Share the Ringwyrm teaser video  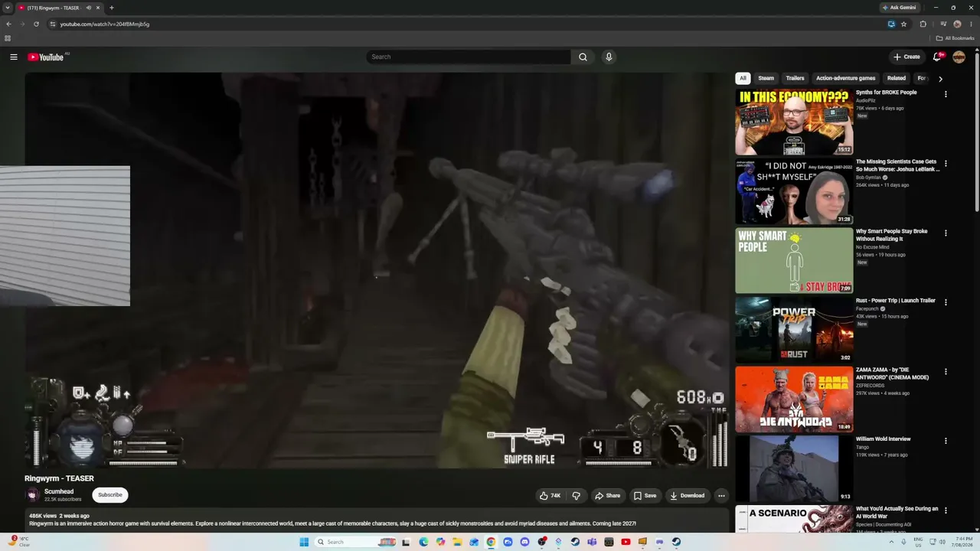pyautogui.click(x=608, y=495)
